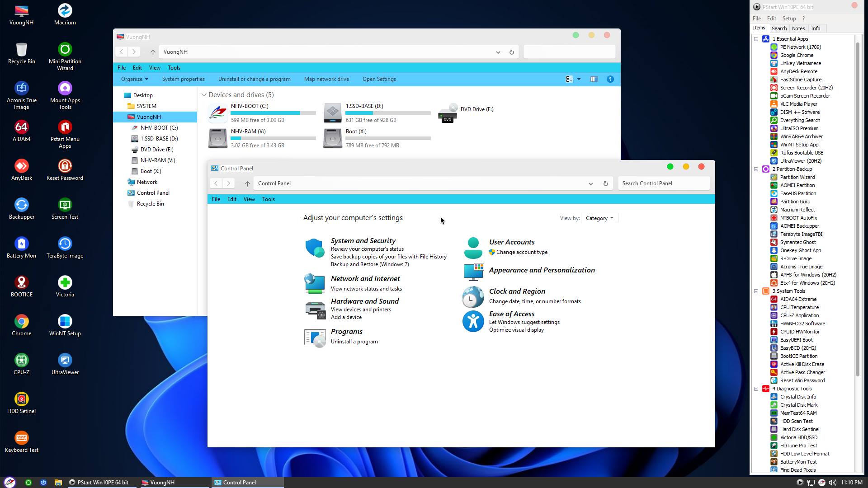Open the Macrium desktop icon
868x488 pixels.
pos(65,14)
